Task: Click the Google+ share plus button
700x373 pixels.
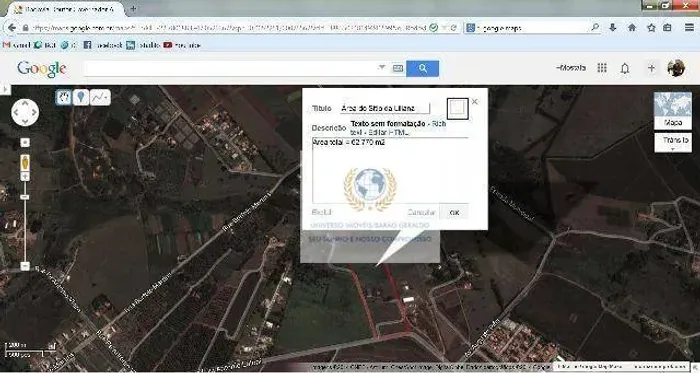Action: pos(651,68)
